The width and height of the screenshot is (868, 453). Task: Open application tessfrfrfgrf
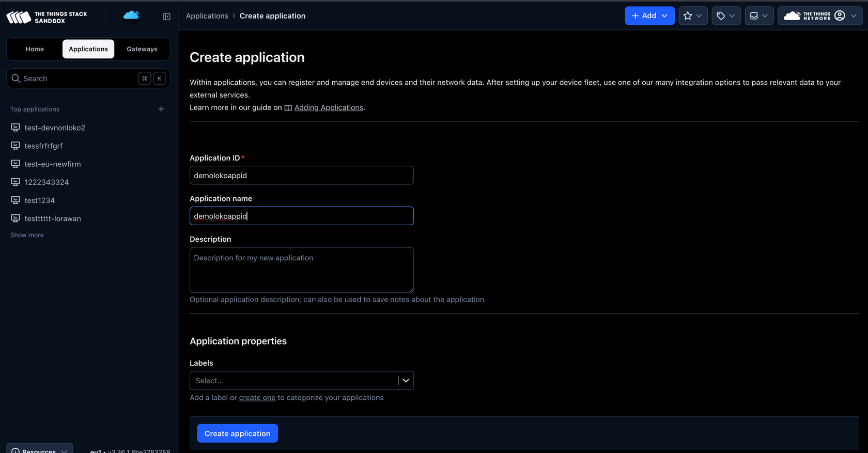[x=43, y=146]
